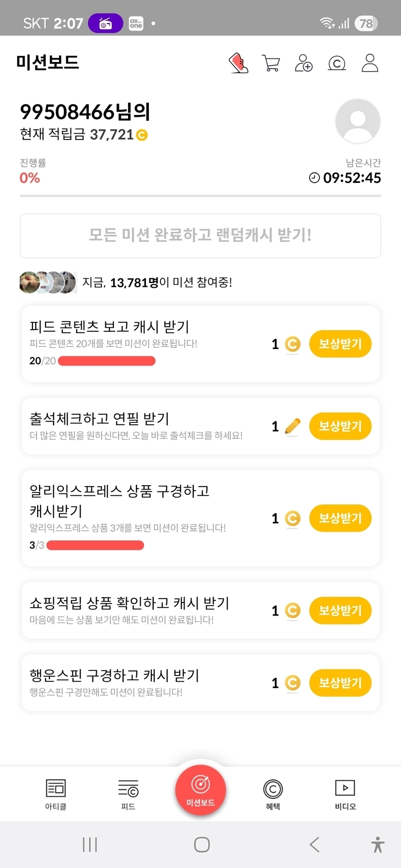The width and height of the screenshot is (401, 868).
Task: Claim reward for 피드 콘텐츠 mission
Action: point(340,344)
